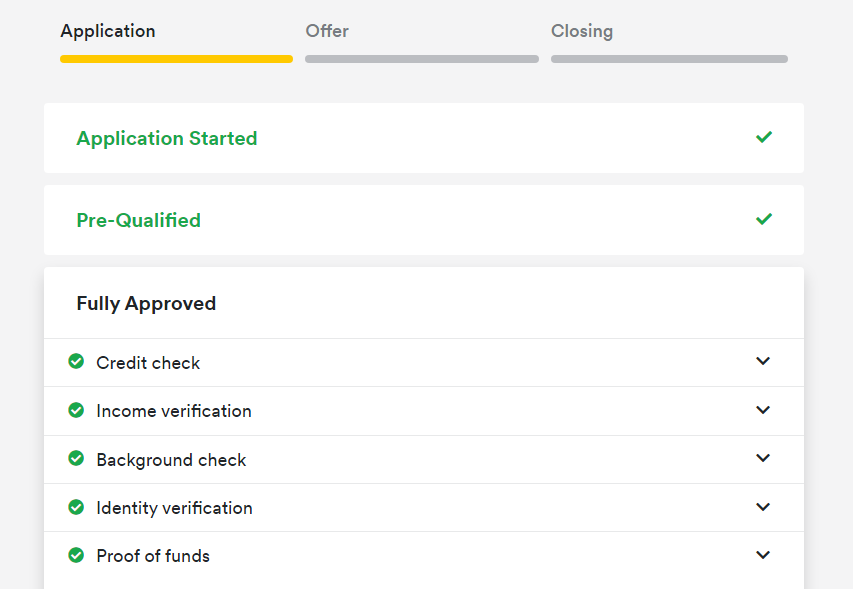853x589 pixels.
Task: Expand the Income verification chevron
Action: coord(763,410)
